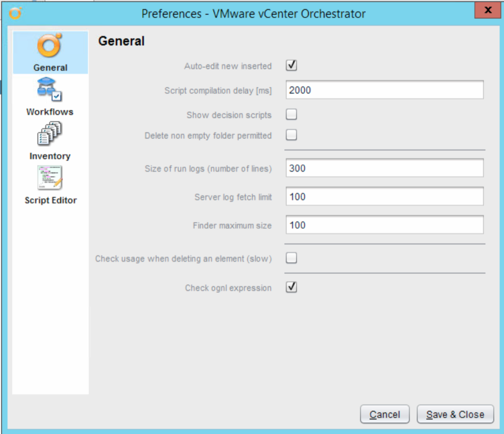504x434 pixels.
Task: Enable Delete non empty folder permitted
Action: click(291, 135)
